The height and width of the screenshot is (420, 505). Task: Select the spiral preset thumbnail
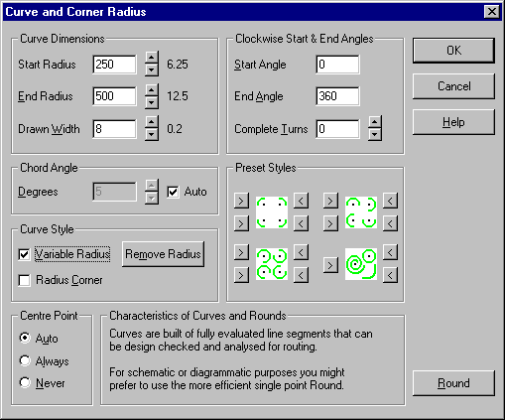pyautogui.click(x=361, y=264)
